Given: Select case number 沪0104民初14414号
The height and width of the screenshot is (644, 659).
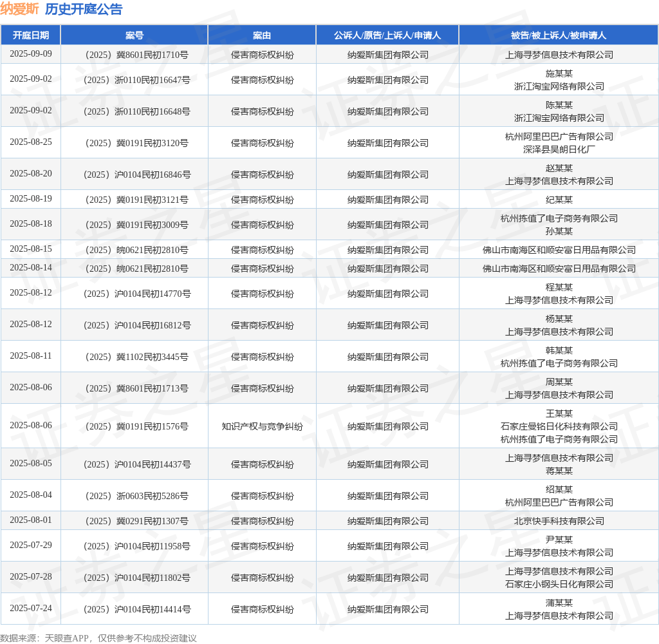Looking at the screenshot, I should [137, 609].
